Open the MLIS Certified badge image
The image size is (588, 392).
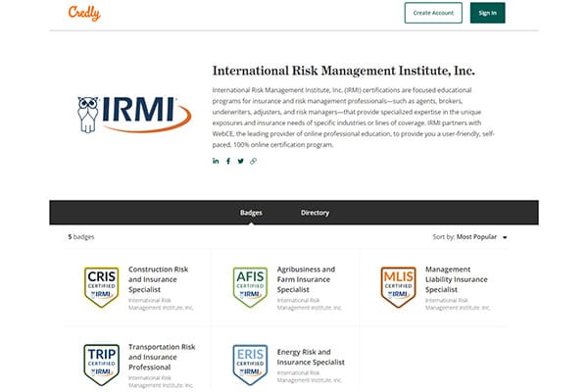(398, 287)
